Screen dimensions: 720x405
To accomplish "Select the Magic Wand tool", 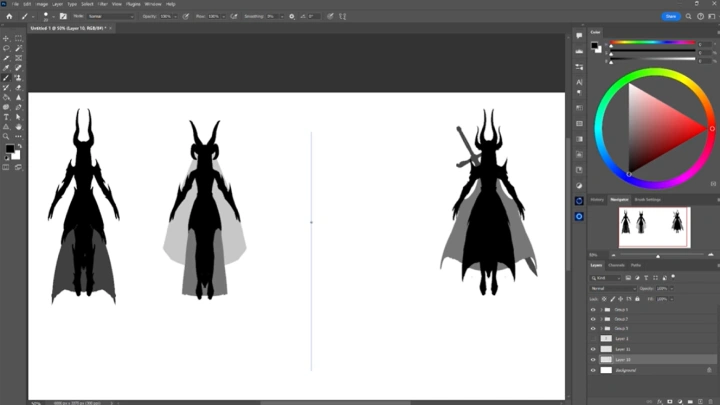I will click(x=18, y=48).
